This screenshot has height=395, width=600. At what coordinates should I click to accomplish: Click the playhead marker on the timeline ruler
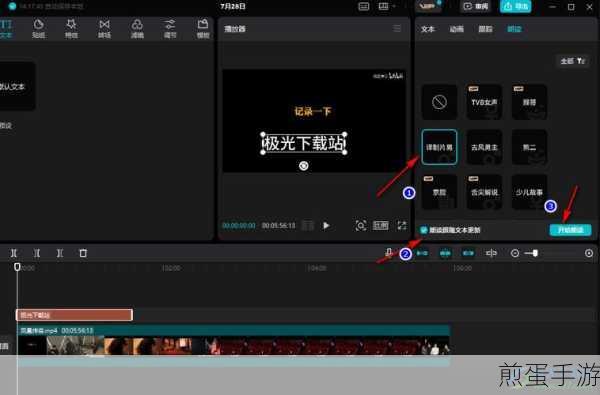[x=17, y=267]
